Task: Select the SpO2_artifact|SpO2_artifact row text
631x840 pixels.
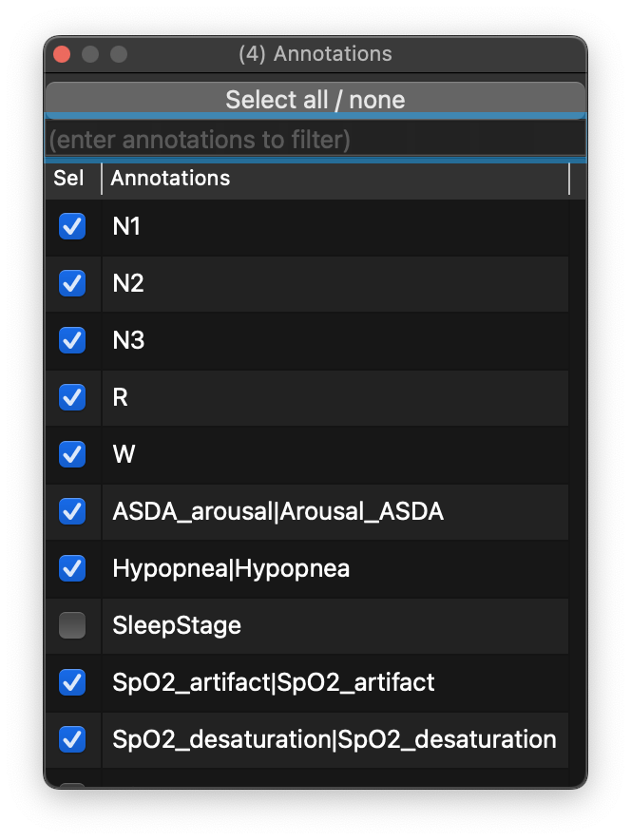Action: tap(273, 682)
